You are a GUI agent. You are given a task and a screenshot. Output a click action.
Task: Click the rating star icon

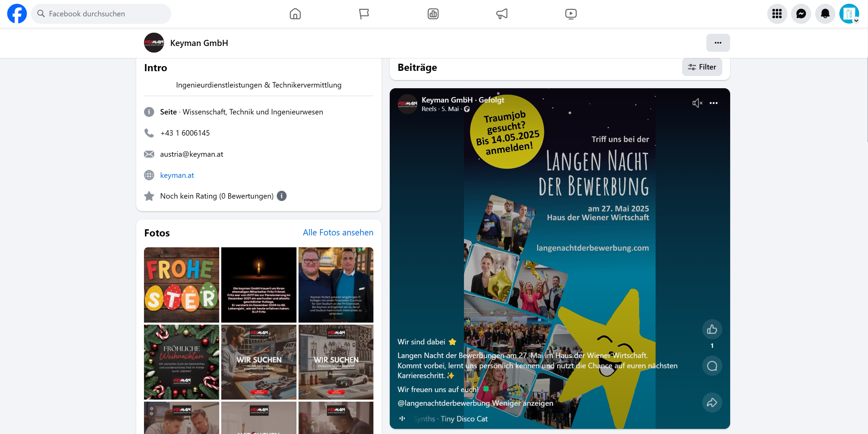click(x=149, y=196)
